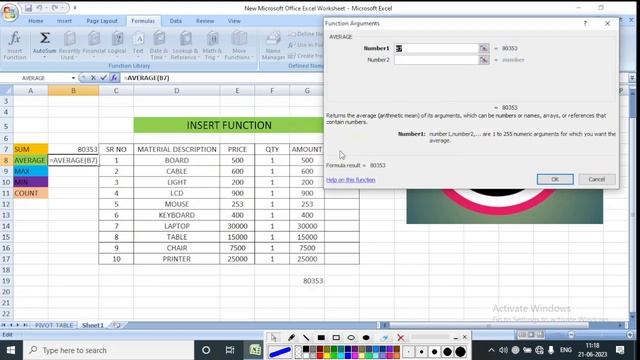
Task: Select the cell containing PRINTER
Action: [177, 259]
